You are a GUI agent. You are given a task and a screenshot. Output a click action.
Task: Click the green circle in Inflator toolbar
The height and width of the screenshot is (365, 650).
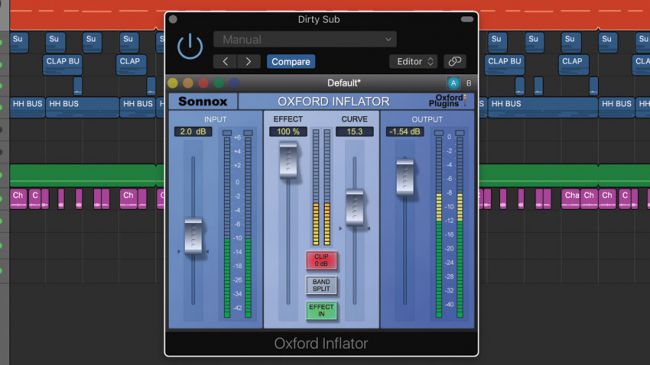coord(219,83)
